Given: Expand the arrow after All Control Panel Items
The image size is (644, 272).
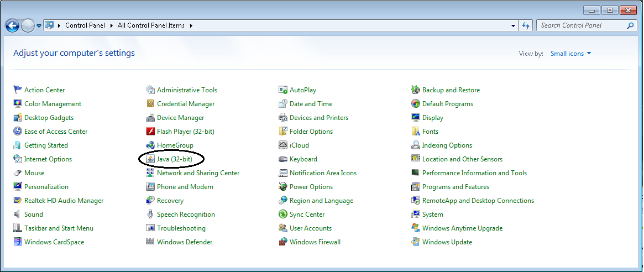Looking at the screenshot, I should [191, 25].
